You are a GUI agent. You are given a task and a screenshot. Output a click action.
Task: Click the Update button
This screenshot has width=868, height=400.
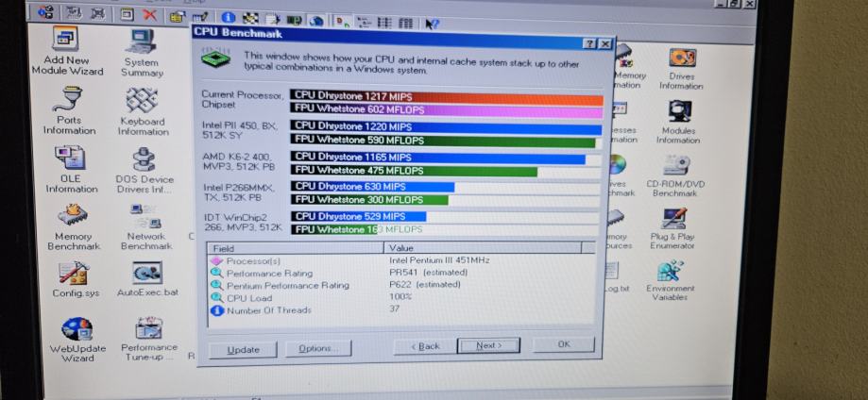pos(243,349)
